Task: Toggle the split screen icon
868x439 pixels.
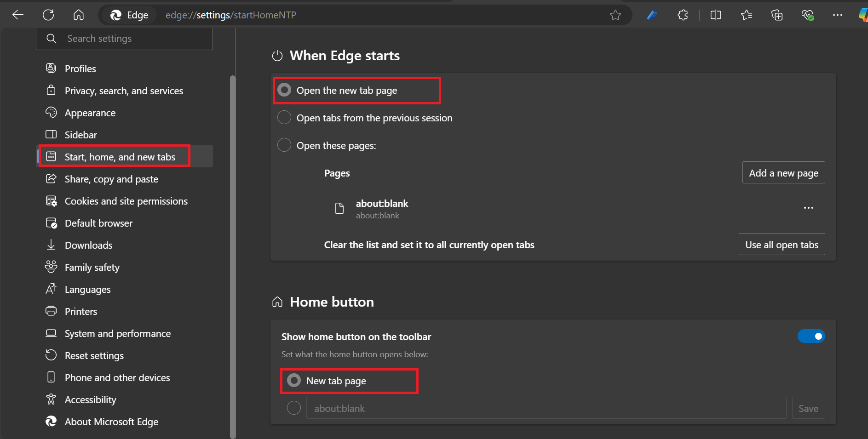Action: click(x=716, y=15)
